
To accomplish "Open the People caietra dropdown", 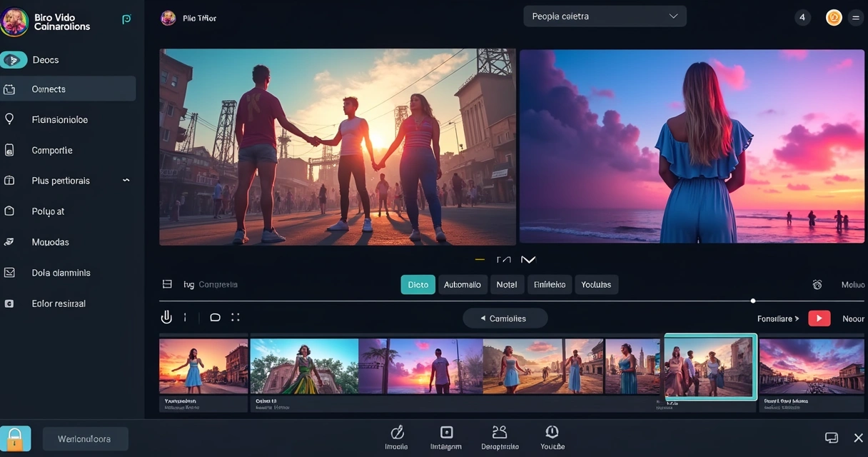I will (x=604, y=15).
